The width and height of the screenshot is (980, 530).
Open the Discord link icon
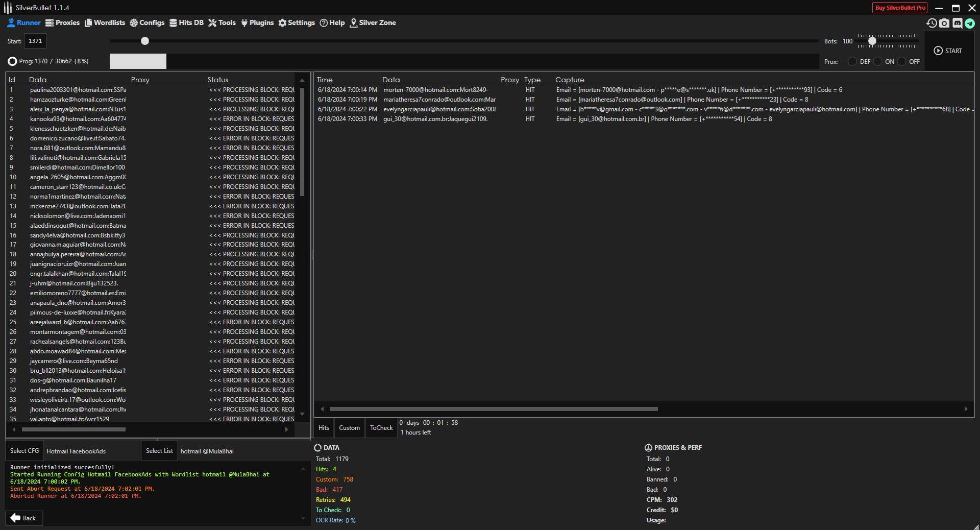point(957,23)
